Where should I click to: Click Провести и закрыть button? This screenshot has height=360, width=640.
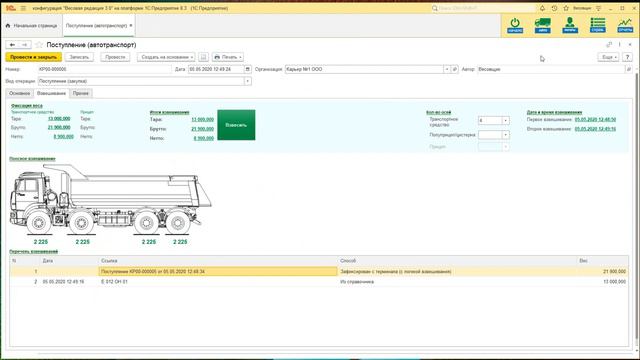point(33,57)
